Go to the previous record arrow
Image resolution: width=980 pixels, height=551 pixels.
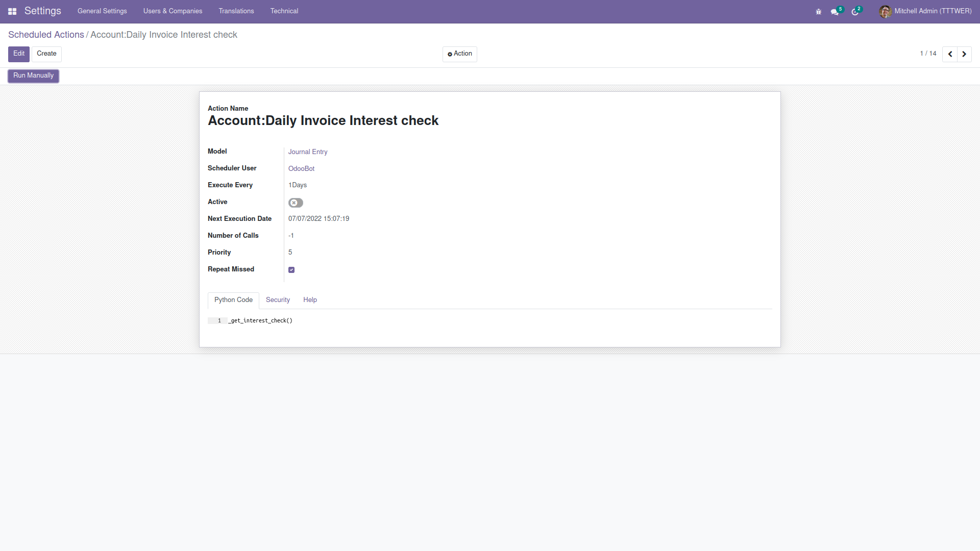(x=950, y=54)
